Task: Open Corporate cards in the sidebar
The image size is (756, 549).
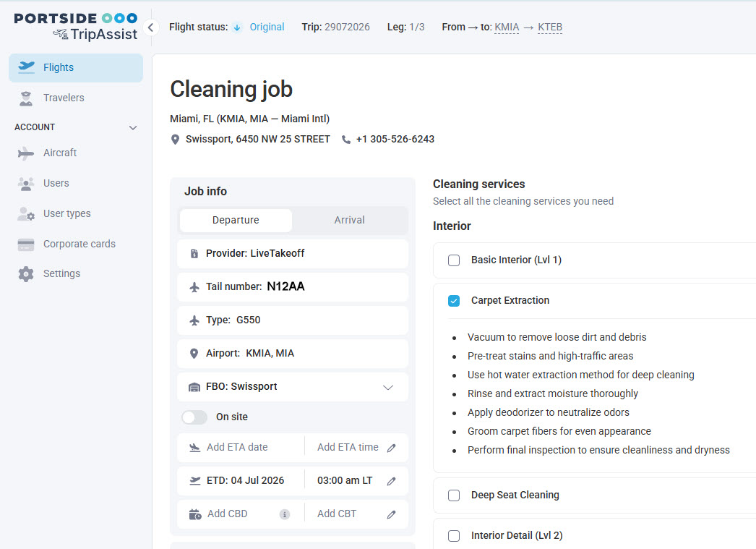Action: coord(76,244)
